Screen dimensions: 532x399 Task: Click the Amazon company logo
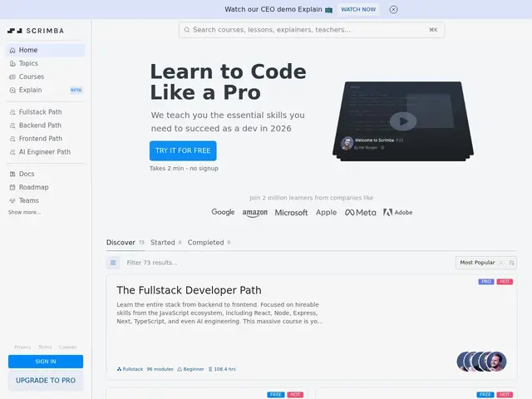[255, 213]
